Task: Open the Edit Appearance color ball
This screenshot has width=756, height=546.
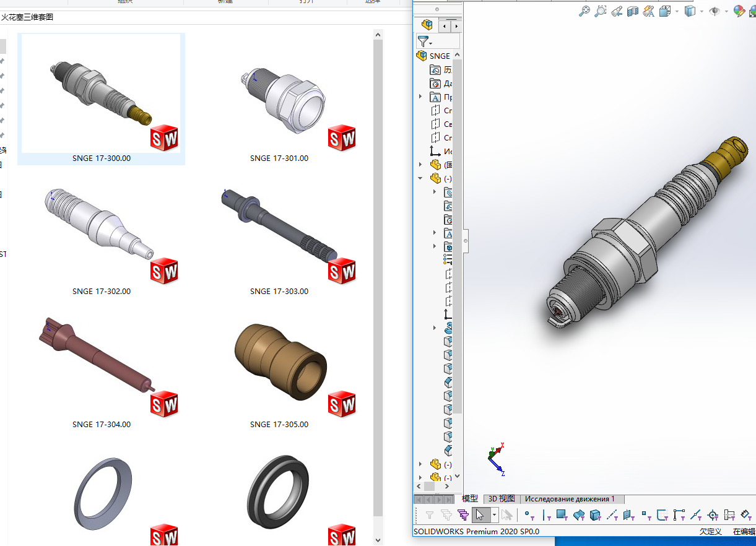Action: (x=738, y=11)
